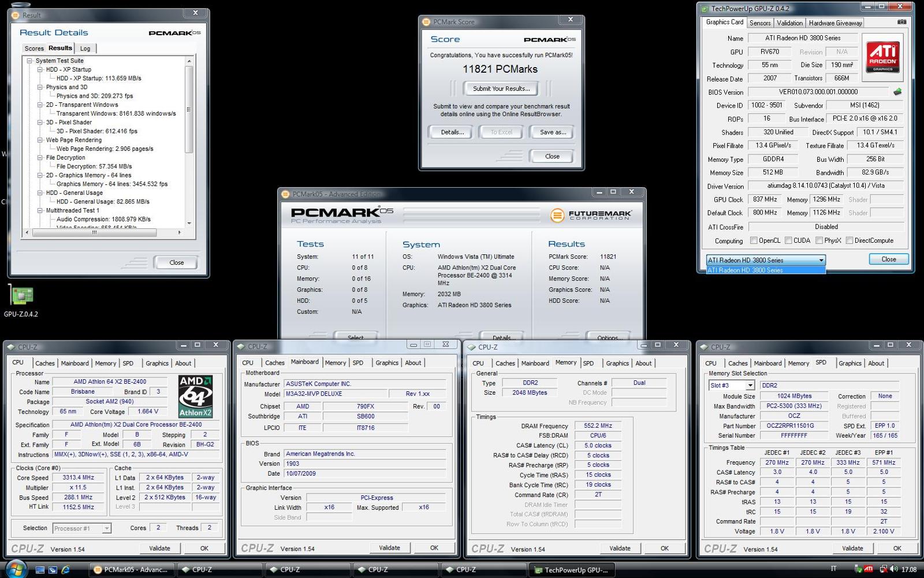Click Close in the Result Details window
This screenshot has height=578, width=924.
(x=177, y=262)
